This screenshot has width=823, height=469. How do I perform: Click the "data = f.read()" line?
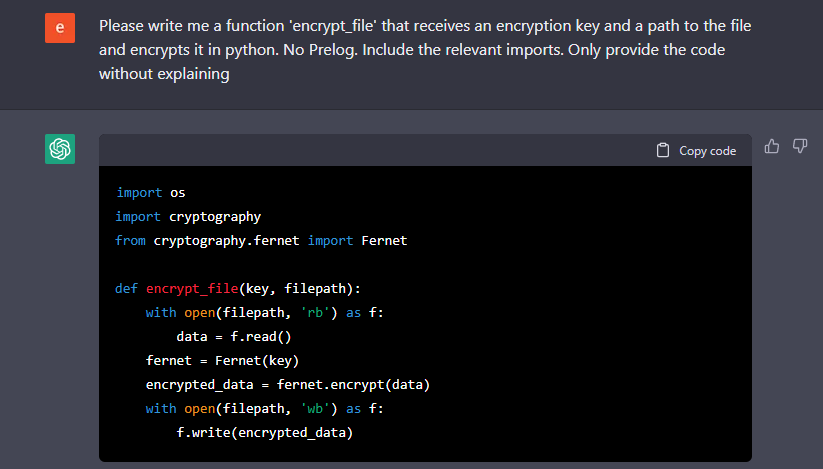[x=233, y=336]
